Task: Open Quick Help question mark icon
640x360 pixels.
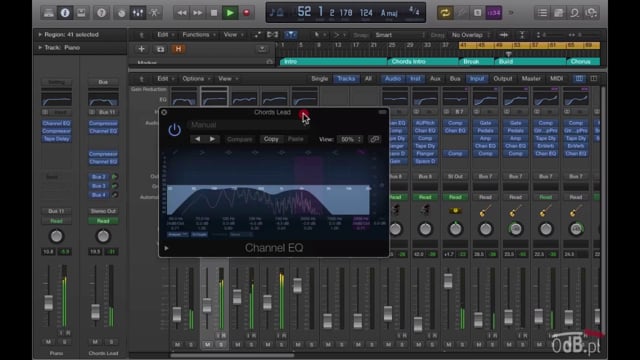Action: pyautogui.click(x=102, y=13)
